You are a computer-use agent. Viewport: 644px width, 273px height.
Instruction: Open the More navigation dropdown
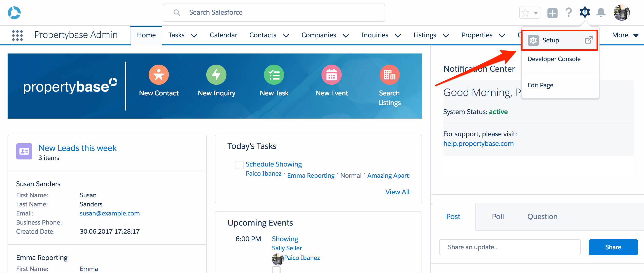625,35
